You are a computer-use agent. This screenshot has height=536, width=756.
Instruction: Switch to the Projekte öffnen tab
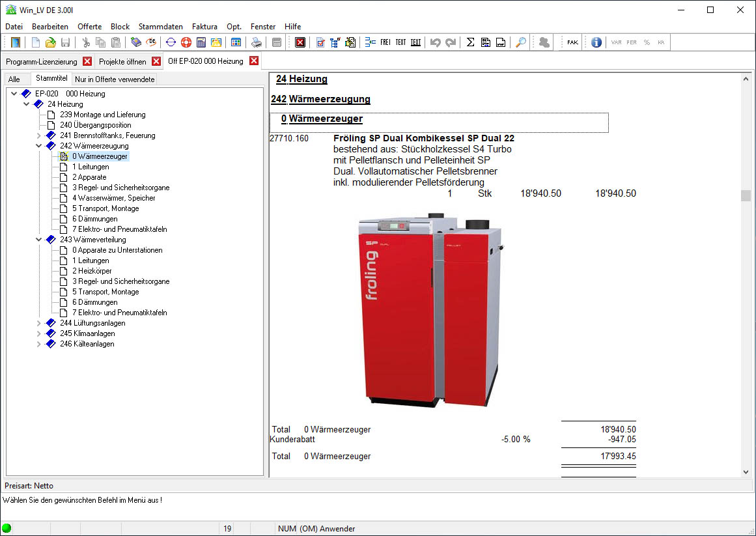pyautogui.click(x=122, y=62)
